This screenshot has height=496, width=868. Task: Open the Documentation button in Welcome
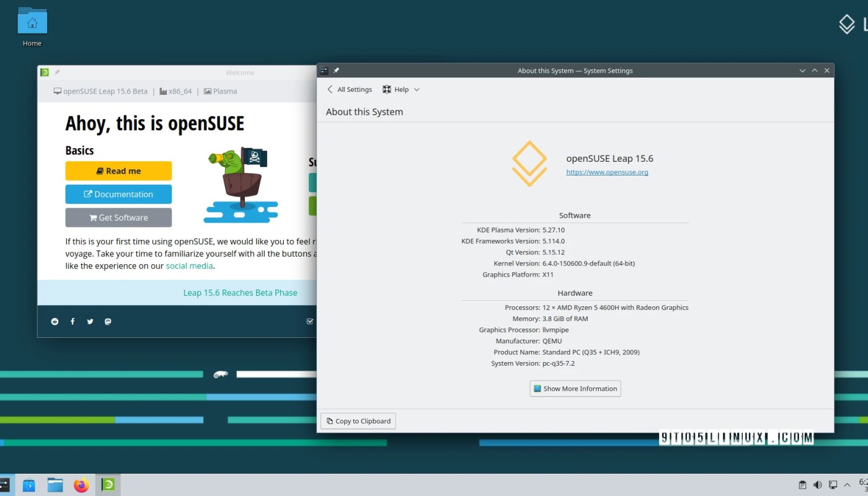118,194
